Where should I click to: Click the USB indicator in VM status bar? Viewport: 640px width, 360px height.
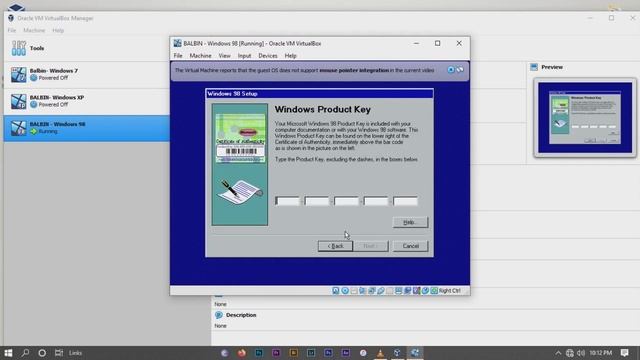pos(380,291)
